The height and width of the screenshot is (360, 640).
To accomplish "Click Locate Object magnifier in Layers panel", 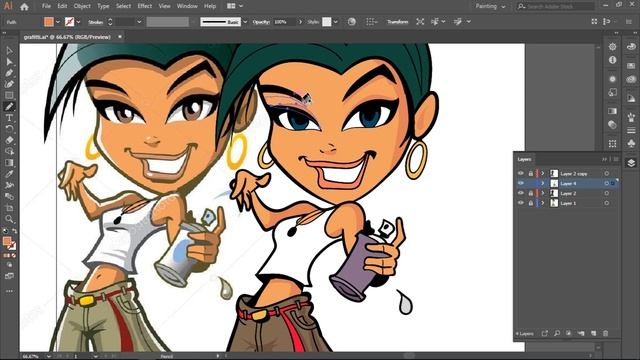I will (557, 333).
